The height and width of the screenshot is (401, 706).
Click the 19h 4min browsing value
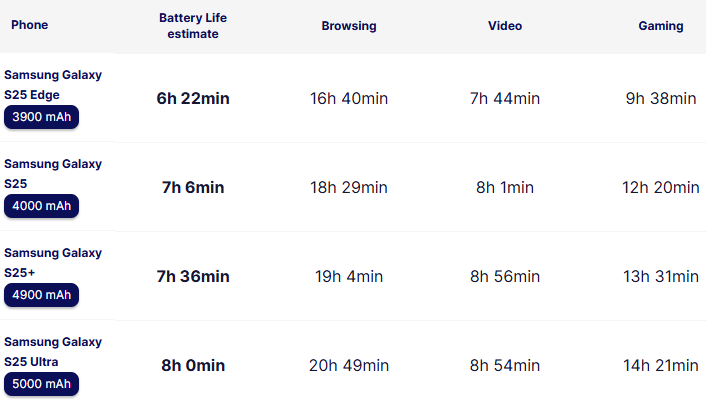pyautogui.click(x=349, y=276)
